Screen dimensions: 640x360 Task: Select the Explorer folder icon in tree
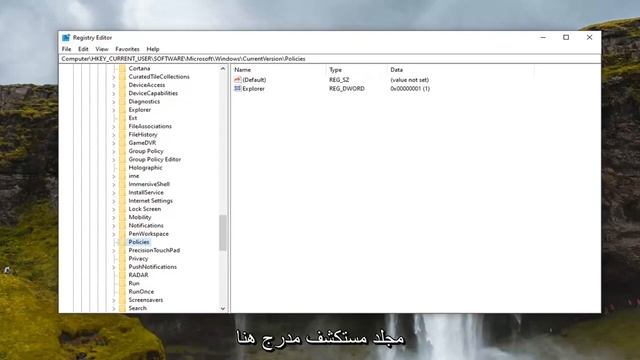pyautogui.click(x=122, y=110)
